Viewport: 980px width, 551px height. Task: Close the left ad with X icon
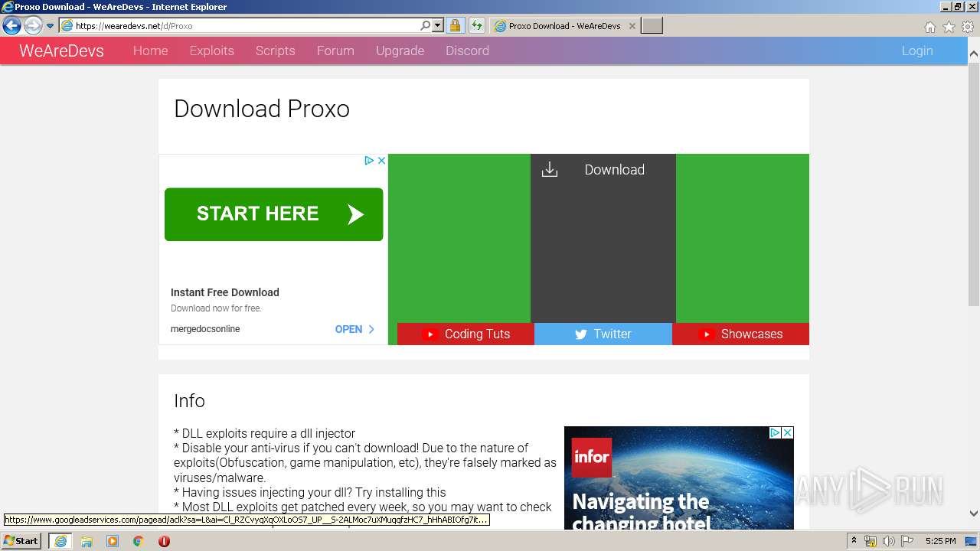[x=381, y=161]
